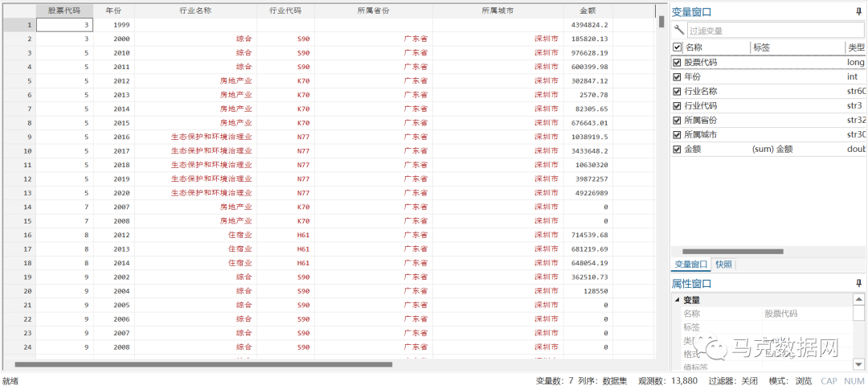
Task: Click the data grid vertical scrollbar thumb
Action: coord(661,22)
